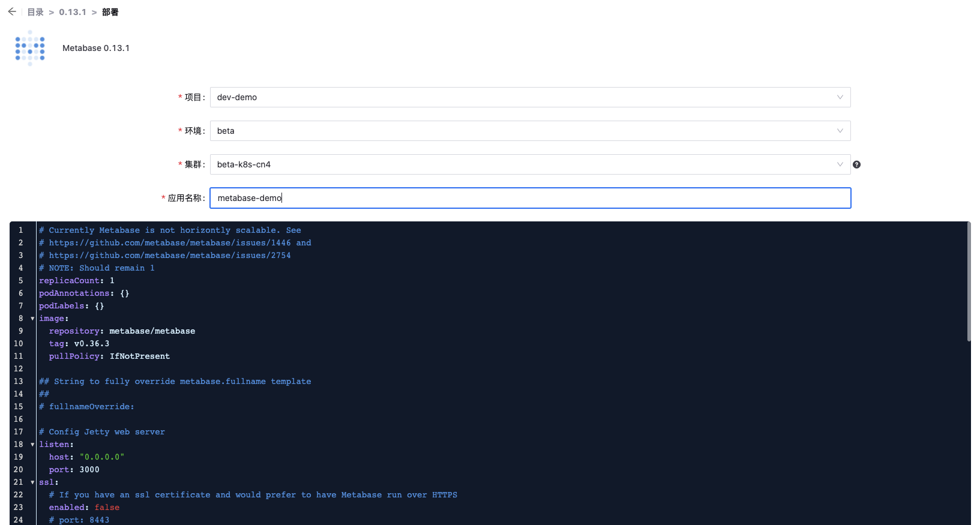
Task: Click the 部署 breadcrumb item
Action: point(110,12)
